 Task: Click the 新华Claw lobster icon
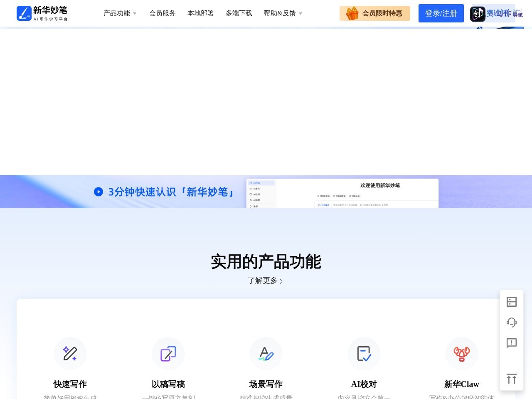[x=462, y=354]
